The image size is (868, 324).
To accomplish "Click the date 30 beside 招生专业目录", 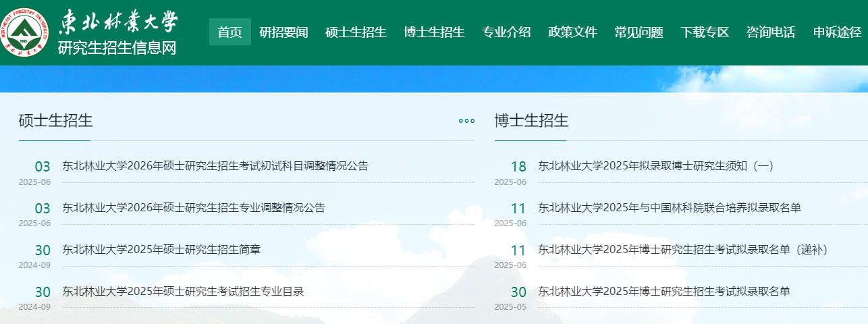I will [x=43, y=293].
